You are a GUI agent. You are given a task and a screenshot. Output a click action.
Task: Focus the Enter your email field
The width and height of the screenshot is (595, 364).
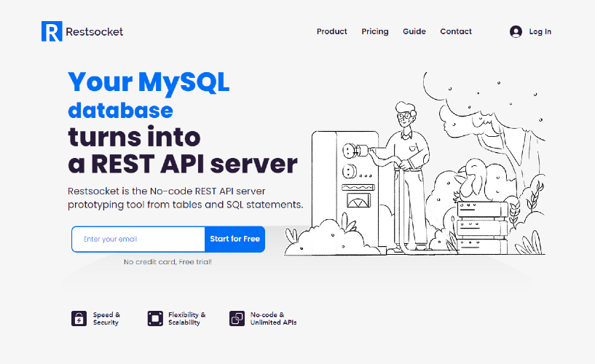coord(138,240)
